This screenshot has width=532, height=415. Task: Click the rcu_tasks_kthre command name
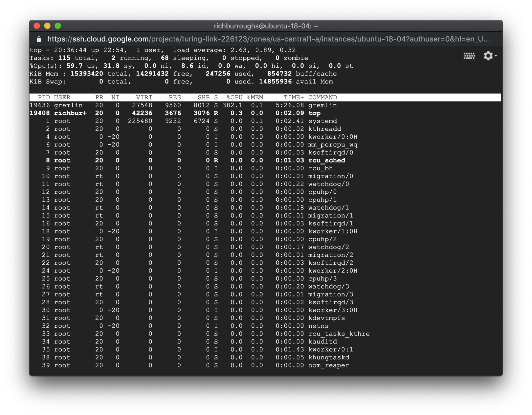click(339, 334)
